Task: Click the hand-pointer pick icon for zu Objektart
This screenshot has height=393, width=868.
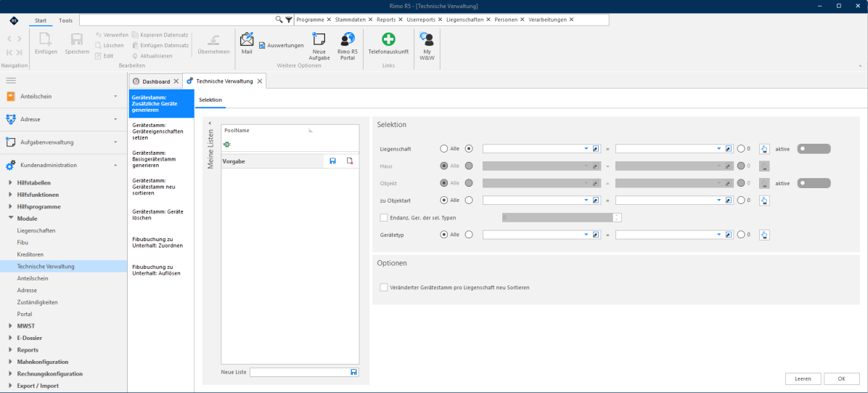Action: pyautogui.click(x=764, y=200)
